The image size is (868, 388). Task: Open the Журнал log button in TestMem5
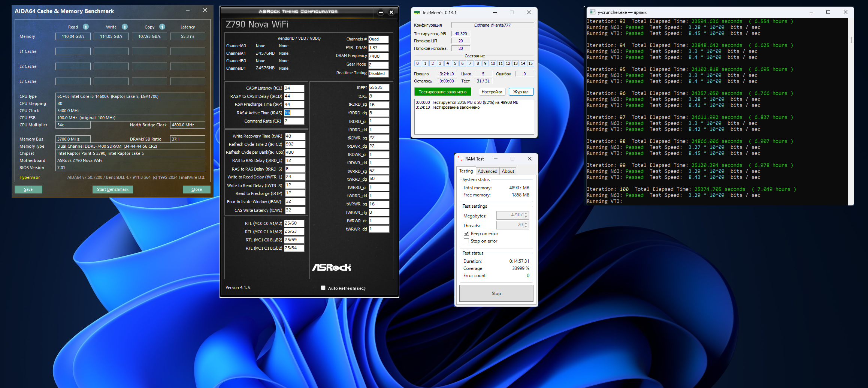pyautogui.click(x=521, y=92)
